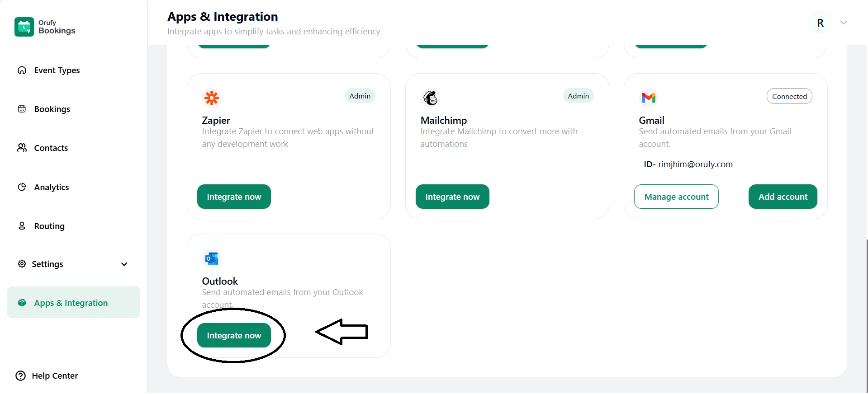Click the Analytics pie chart icon
This screenshot has height=394, width=868.
(22, 187)
